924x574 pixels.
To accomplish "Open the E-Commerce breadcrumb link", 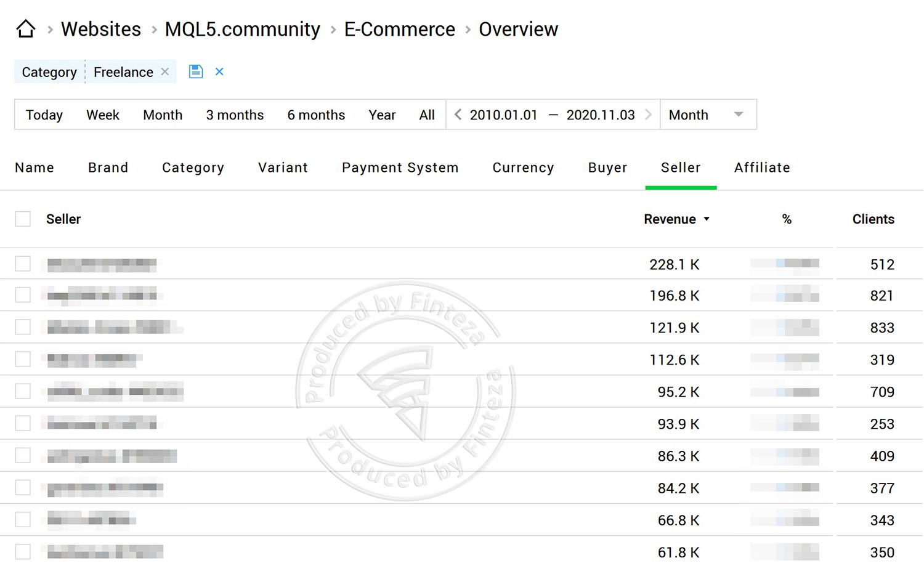I will (399, 28).
